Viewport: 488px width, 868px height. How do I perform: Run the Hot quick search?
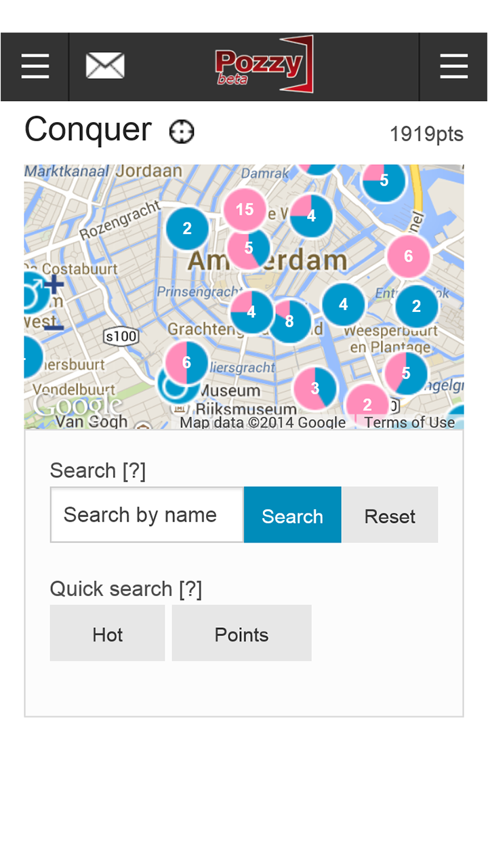tap(107, 633)
